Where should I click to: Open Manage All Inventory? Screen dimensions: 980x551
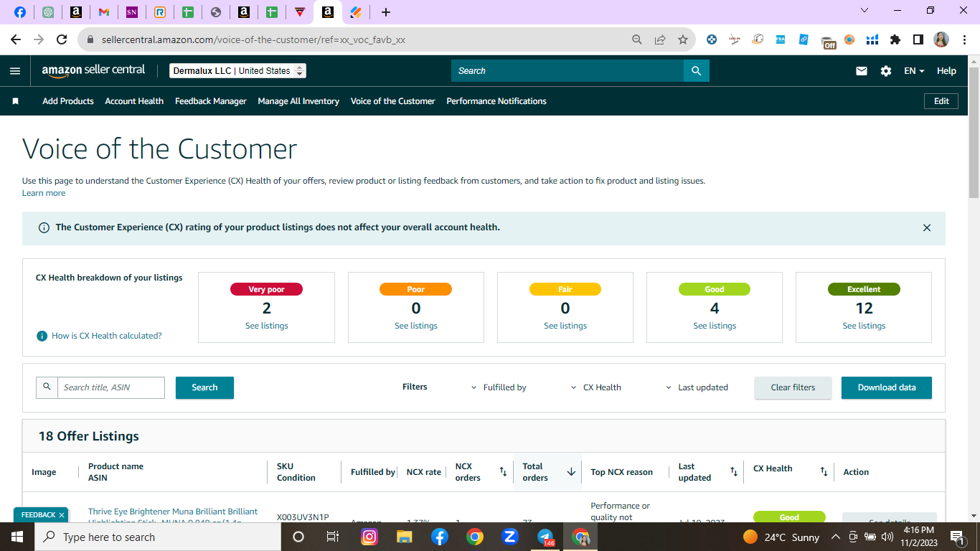[298, 101]
